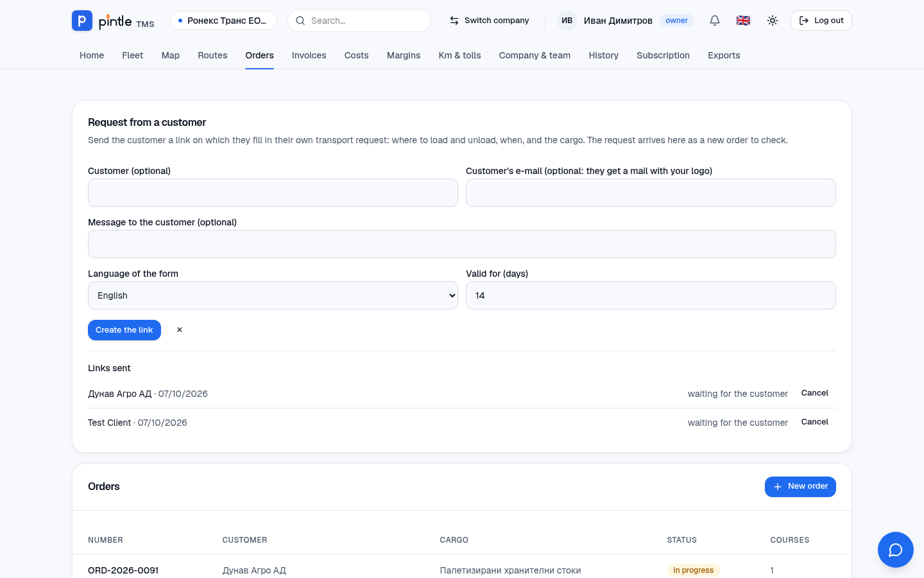
Task: Click Switch company button
Action: (x=490, y=21)
